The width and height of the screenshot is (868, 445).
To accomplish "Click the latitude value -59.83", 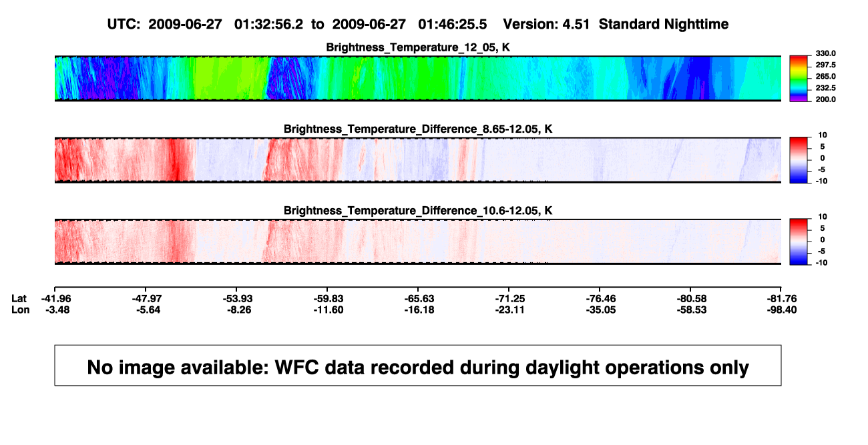I will (x=329, y=298).
